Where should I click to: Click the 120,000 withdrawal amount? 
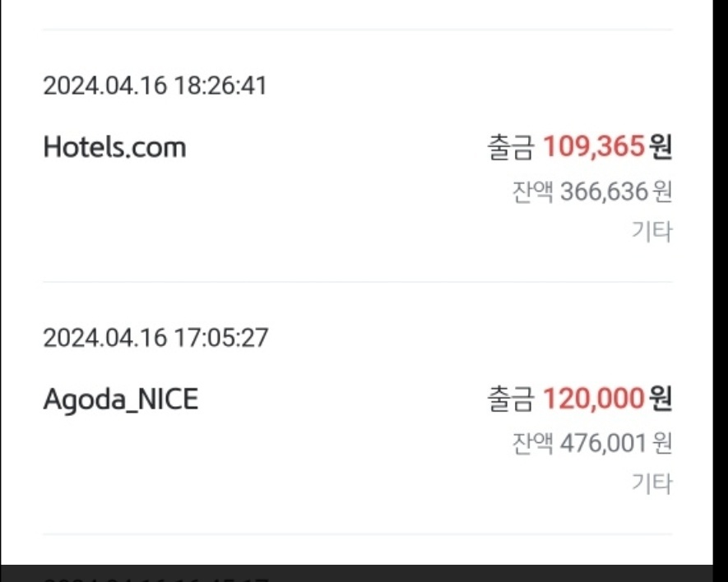tap(592, 400)
